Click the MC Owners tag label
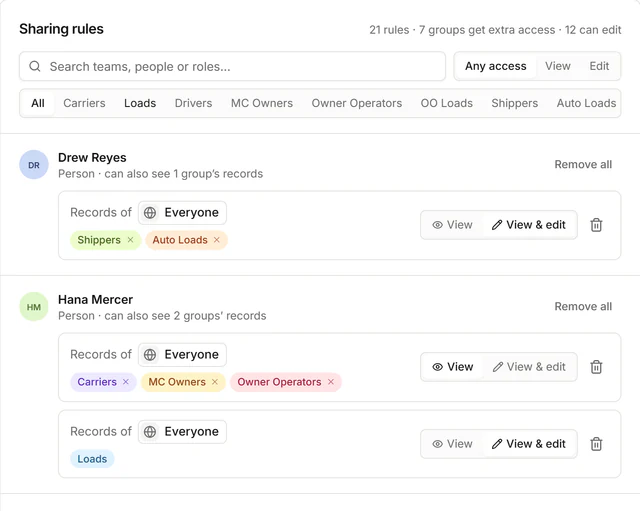Viewport: 640px width, 511px height. (177, 382)
